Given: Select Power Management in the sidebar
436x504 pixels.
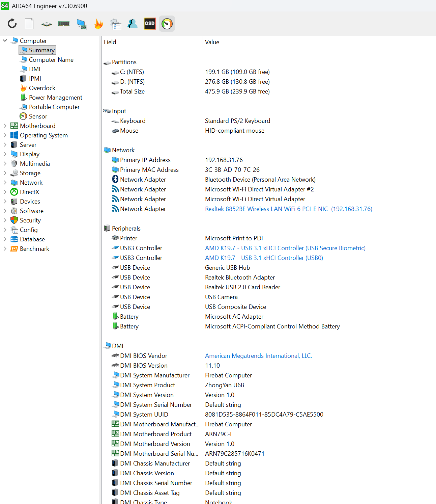Looking at the screenshot, I should [x=51, y=97].
